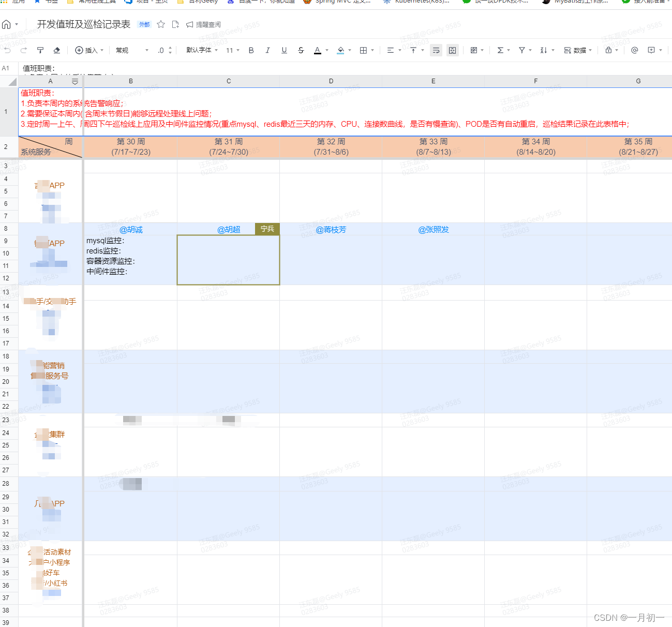Open the vertical alignment options

(x=416, y=50)
